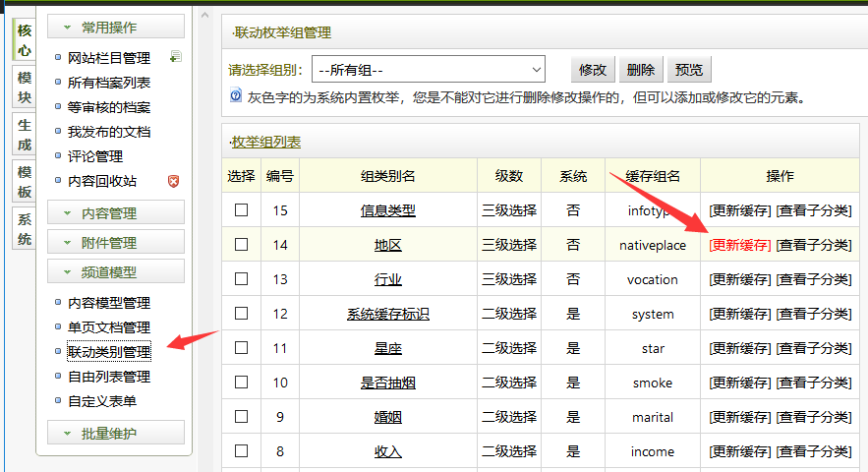The height and width of the screenshot is (472, 868).
Task: Tick the checkbox for row 11 星座
Action: pyautogui.click(x=242, y=347)
